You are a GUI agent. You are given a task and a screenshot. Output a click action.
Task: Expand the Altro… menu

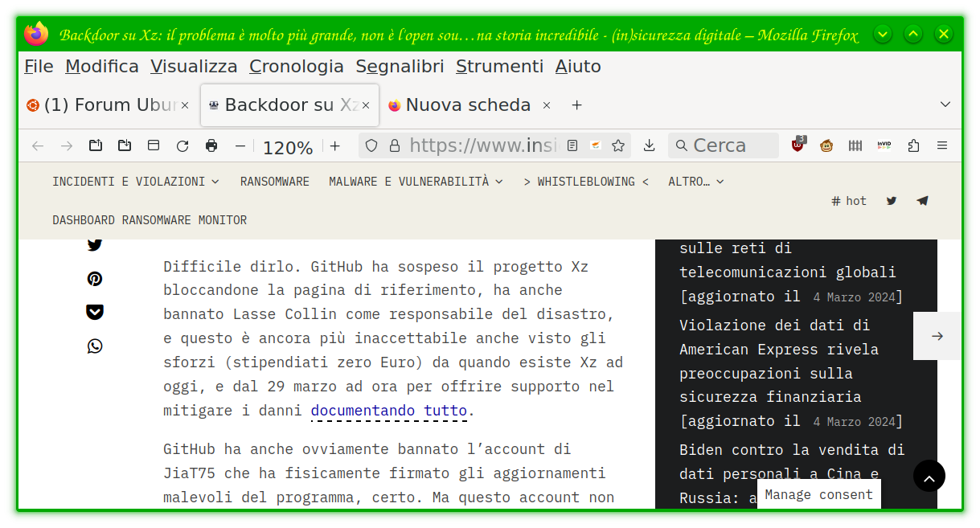point(696,182)
